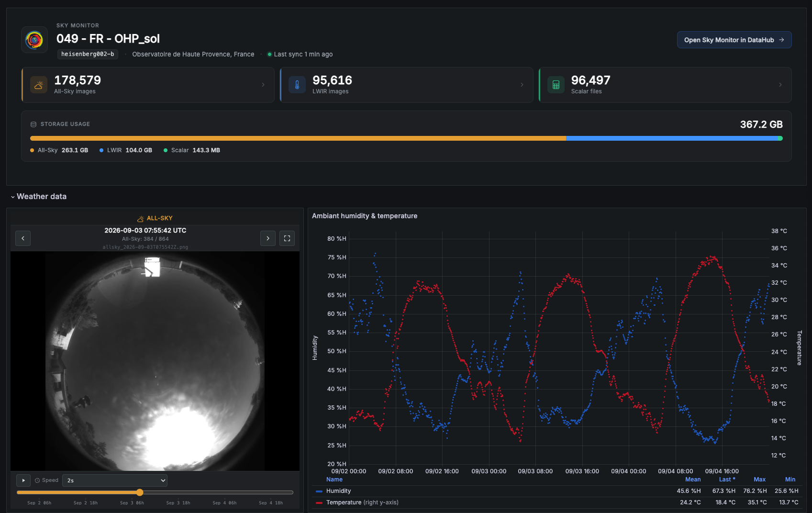
Task: Open the playback speed 2s dropdown
Action: pyautogui.click(x=115, y=480)
